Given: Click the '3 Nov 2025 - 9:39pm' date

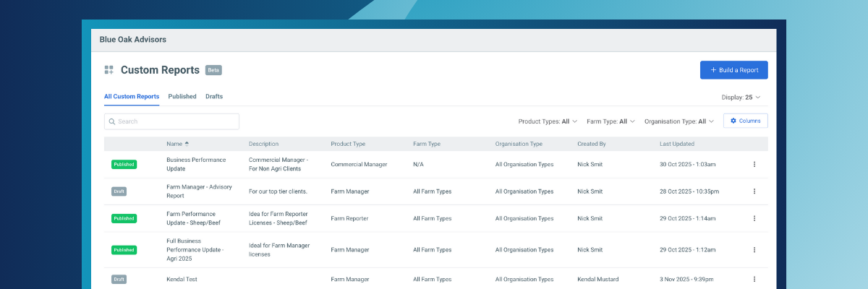Looking at the screenshot, I should pyautogui.click(x=686, y=279).
